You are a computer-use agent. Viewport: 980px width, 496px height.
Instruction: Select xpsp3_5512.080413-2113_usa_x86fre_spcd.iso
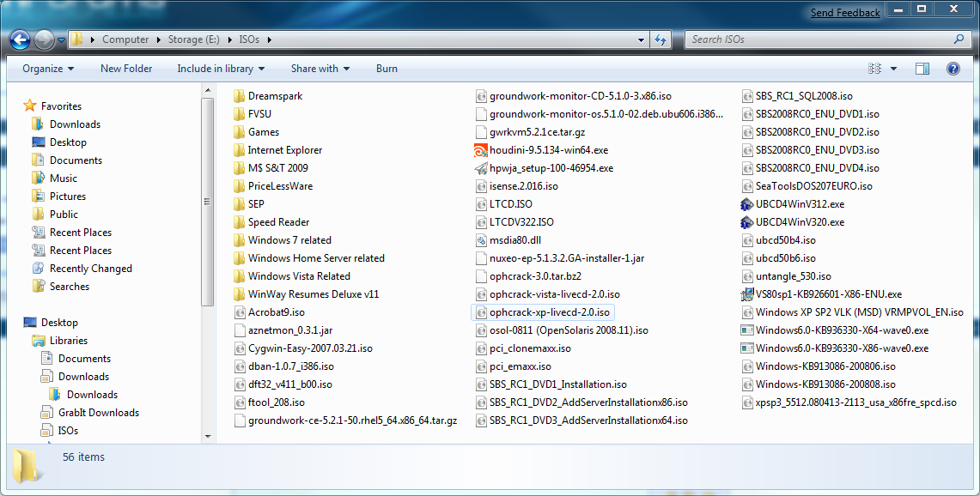click(855, 403)
